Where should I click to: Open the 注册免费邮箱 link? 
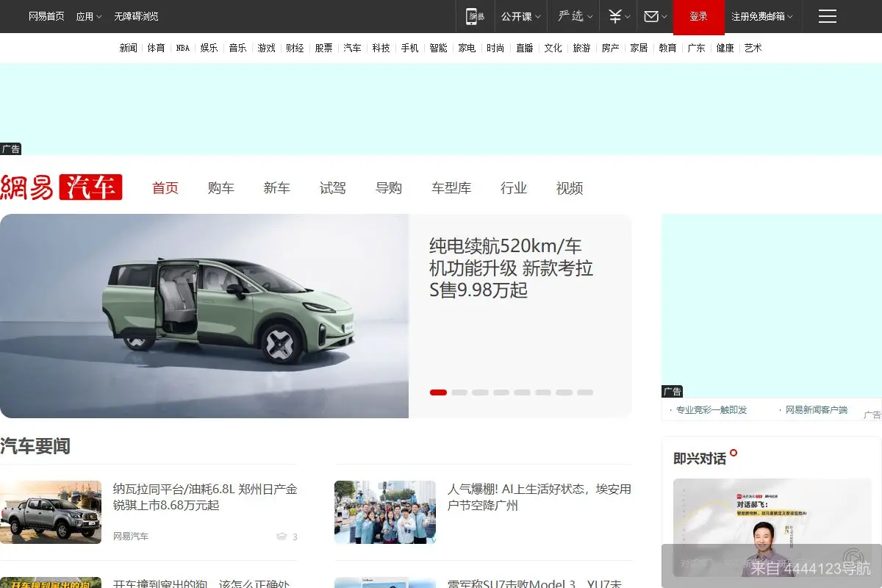coord(757,15)
